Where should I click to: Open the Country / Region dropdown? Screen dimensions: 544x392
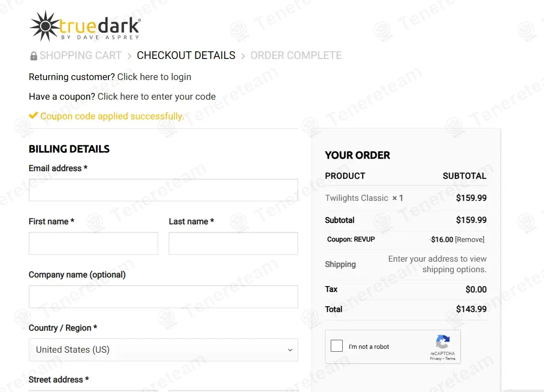tap(163, 350)
